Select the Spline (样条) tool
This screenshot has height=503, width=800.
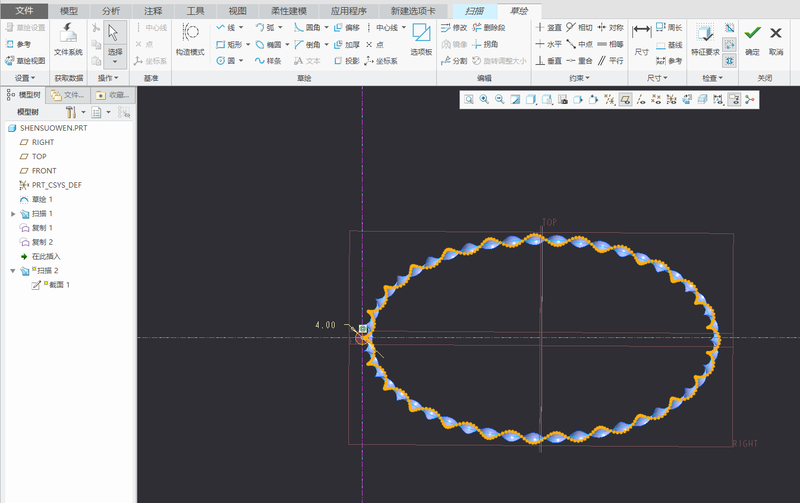coord(268,61)
